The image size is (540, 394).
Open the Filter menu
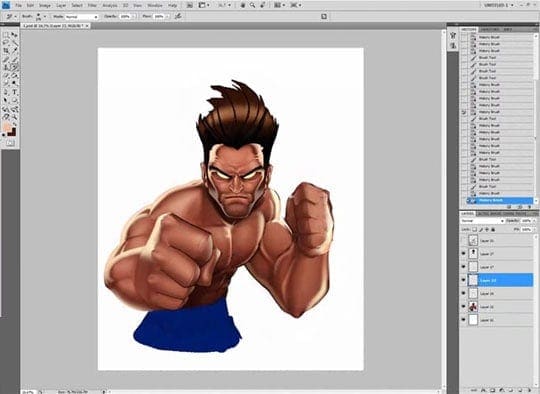coord(92,6)
